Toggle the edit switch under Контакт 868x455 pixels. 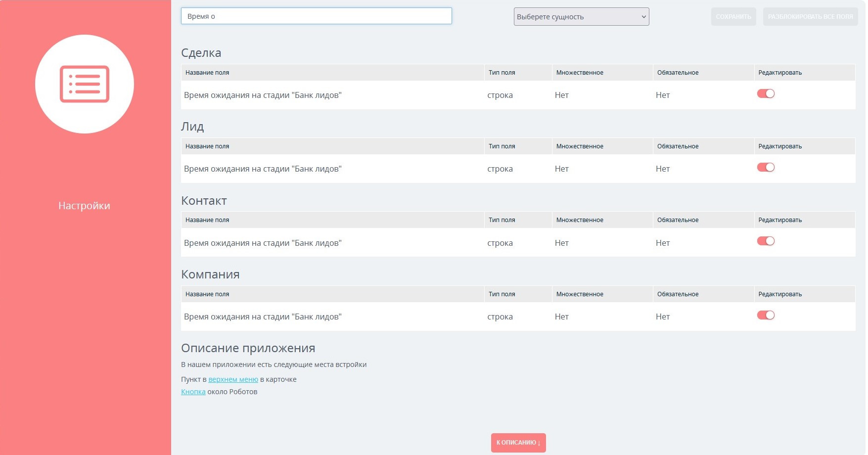point(766,241)
